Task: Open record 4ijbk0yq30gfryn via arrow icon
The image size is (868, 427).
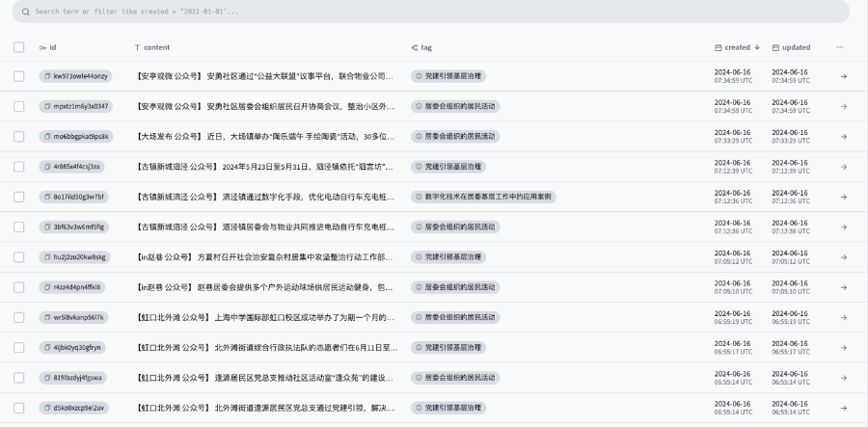Action: [844, 347]
